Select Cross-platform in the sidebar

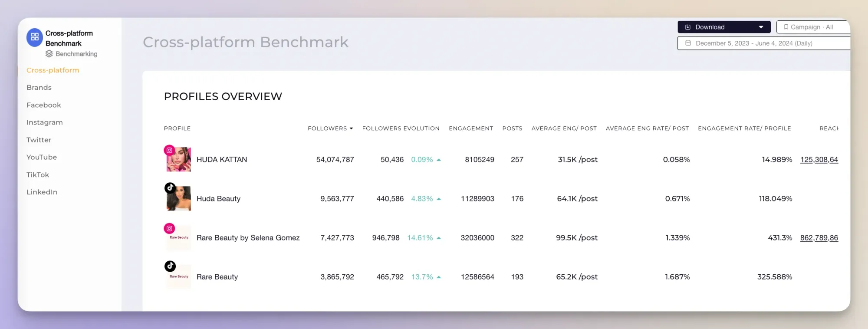[53, 70]
